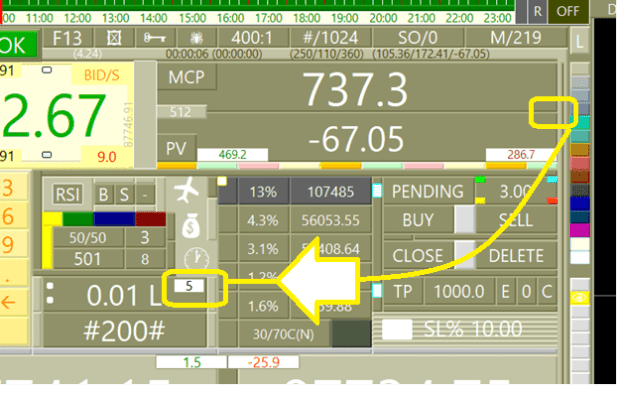Toggle the R button next to OFF
This screenshot has width=625, height=399.
coord(538,11)
